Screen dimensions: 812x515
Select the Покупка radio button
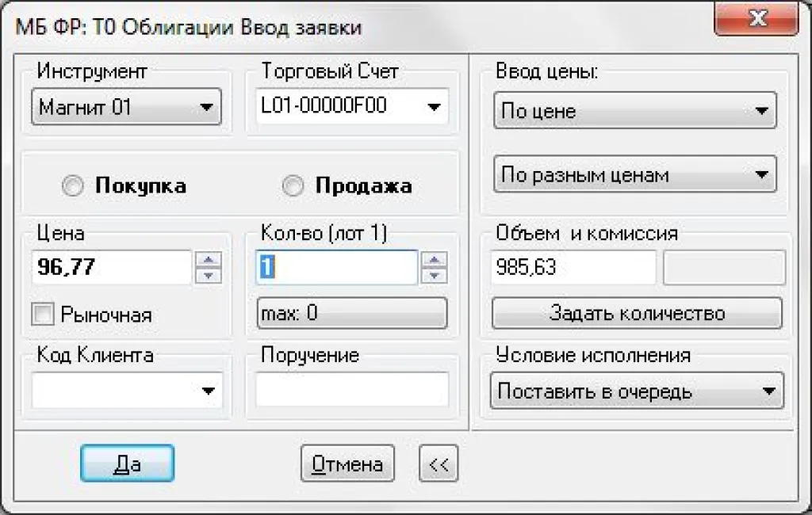click(x=72, y=186)
